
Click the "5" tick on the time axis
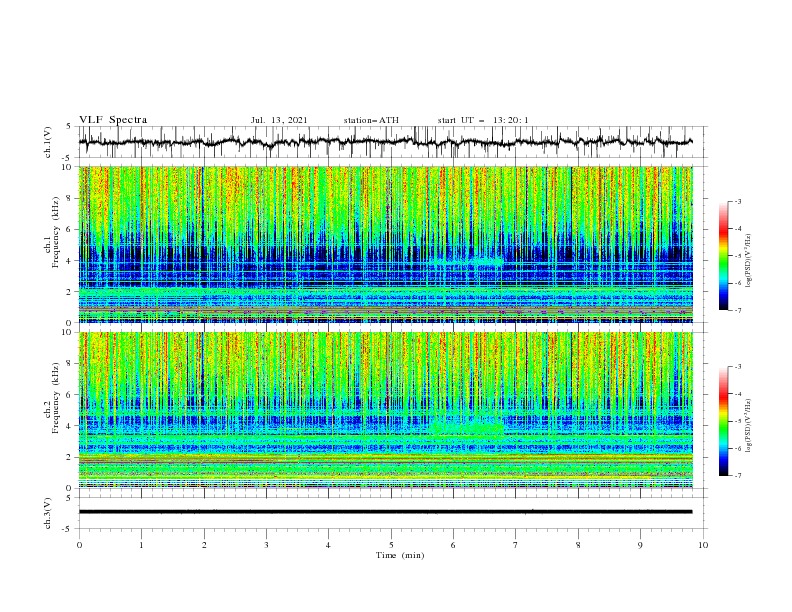tap(391, 545)
